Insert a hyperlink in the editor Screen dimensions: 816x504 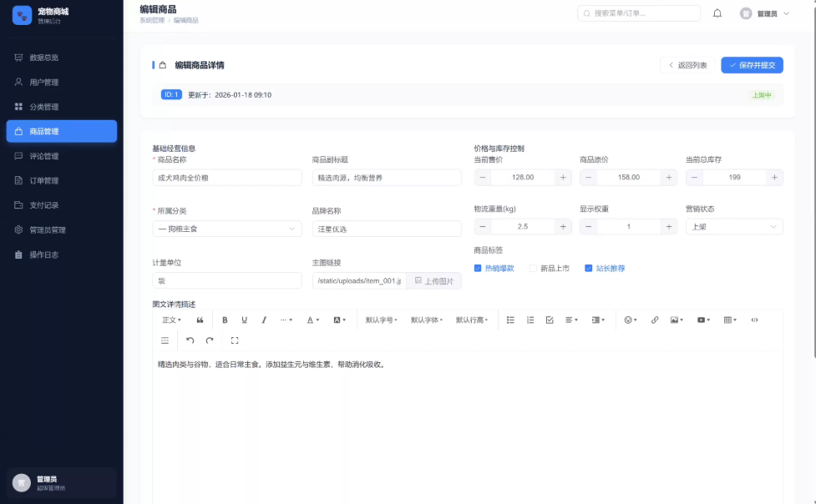click(x=655, y=320)
